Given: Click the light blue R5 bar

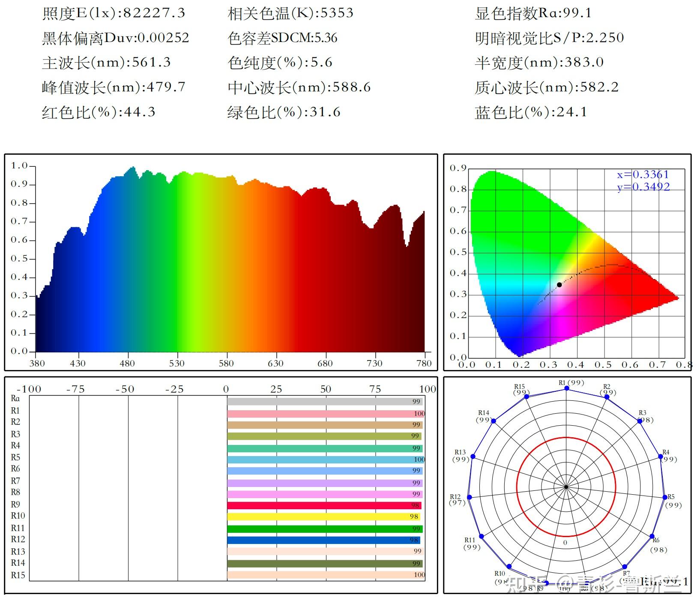Looking at the screenshot, I should click(326, 460).
